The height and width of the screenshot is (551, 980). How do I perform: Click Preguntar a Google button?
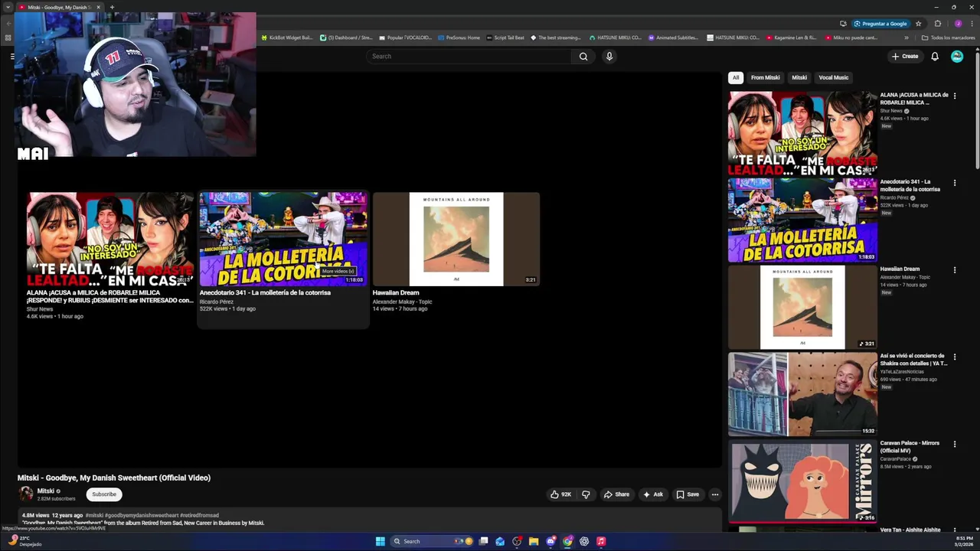point(880,23)
